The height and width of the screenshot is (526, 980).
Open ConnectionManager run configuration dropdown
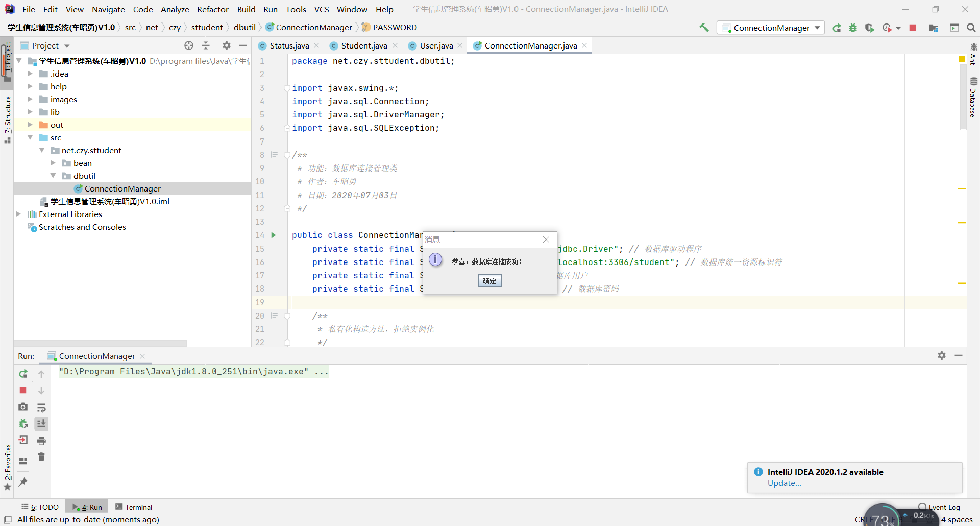tap(771, 28)
